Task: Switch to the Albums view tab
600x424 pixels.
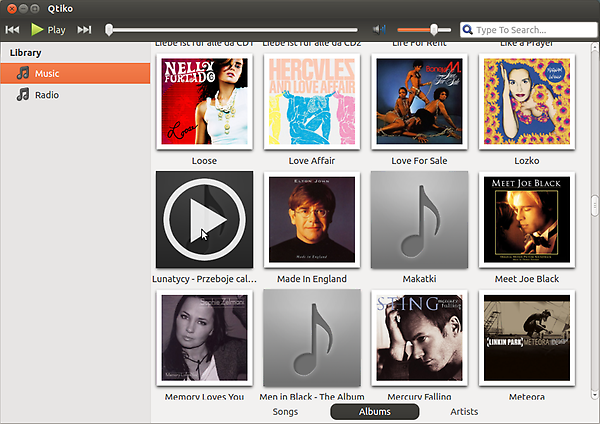Action: 375,412
